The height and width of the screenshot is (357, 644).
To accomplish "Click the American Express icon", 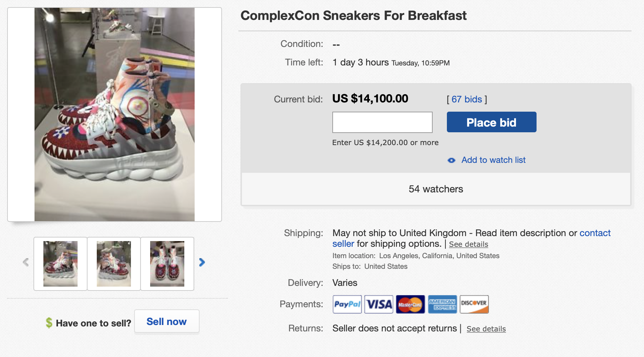I will click(442, 304).
